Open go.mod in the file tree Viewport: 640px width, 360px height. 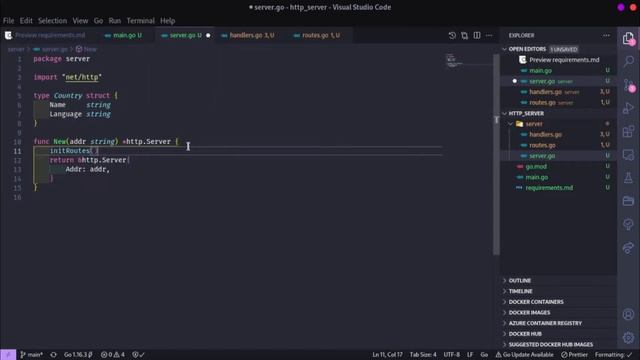pos(536,167)
